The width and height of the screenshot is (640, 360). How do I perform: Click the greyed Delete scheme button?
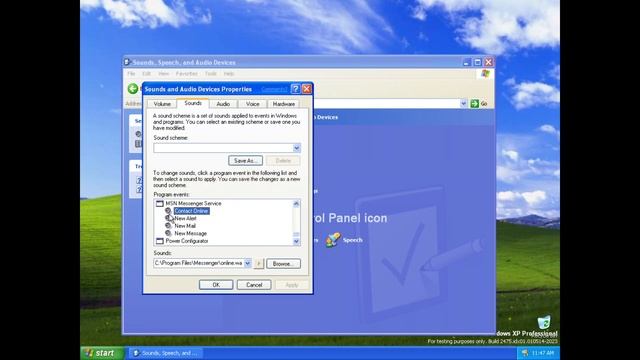(x=283, y=160)
